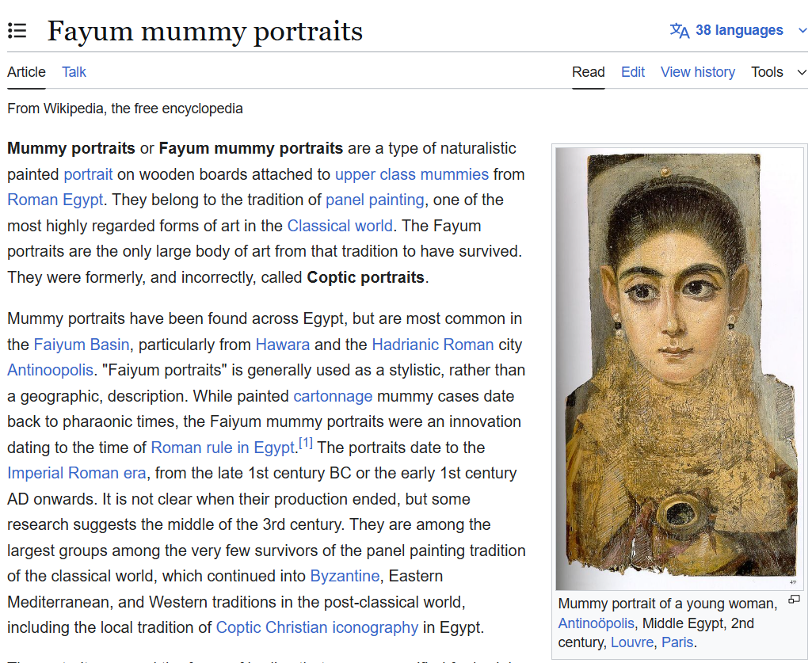Image resolution: width=812 pixels, height=663 pixels.
Task: Open the Hadrianic Roman link
Action: [x=433, y=345]
